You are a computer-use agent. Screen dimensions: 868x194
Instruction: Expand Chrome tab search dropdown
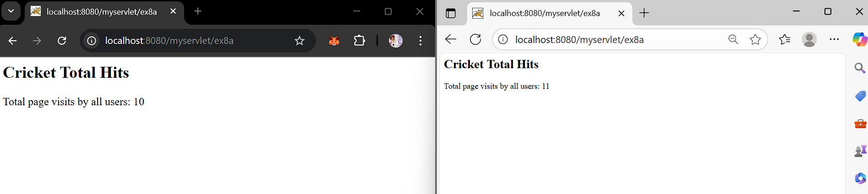click(x=11, y=11)
